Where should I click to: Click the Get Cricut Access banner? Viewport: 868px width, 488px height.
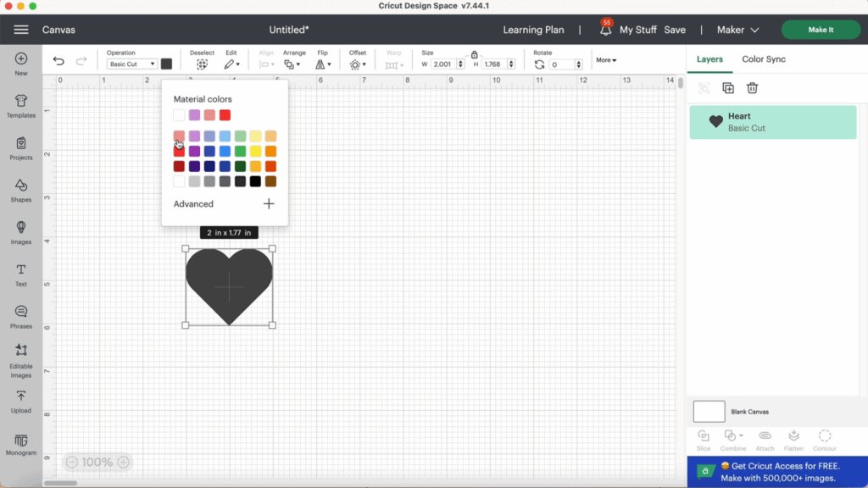click(777, 472)
